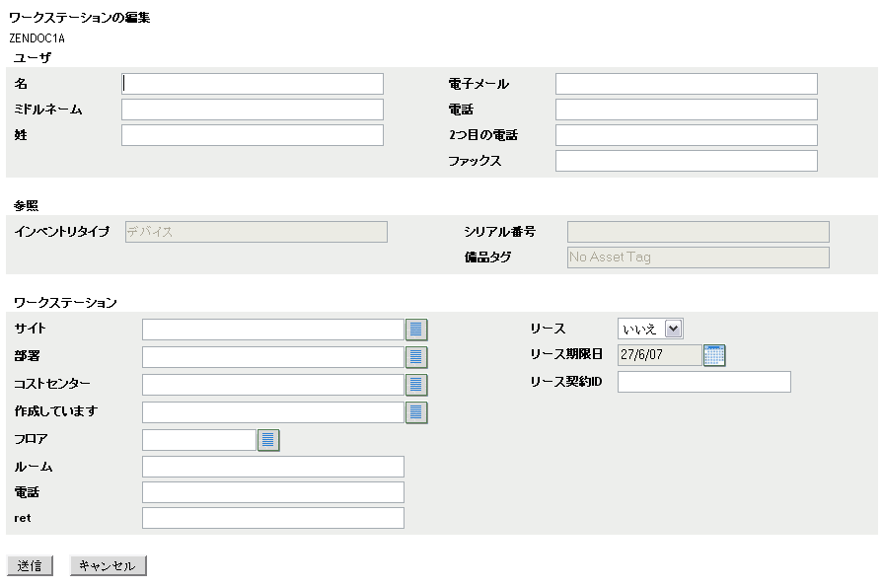The image size is (883, 588).
Task: Select the 電子メール input field
Action: pyautogui.click(x=686, y=84)
